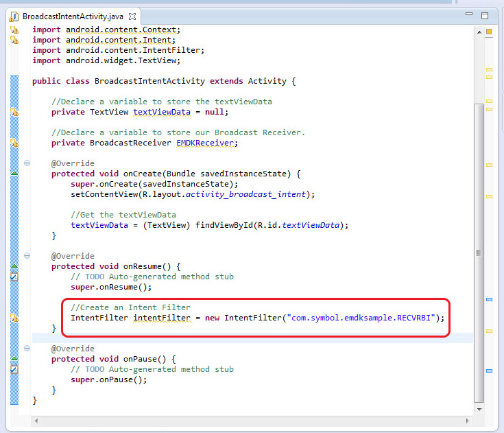Click the warning marker beside import android.content.Context

click(x=14, y=30)
